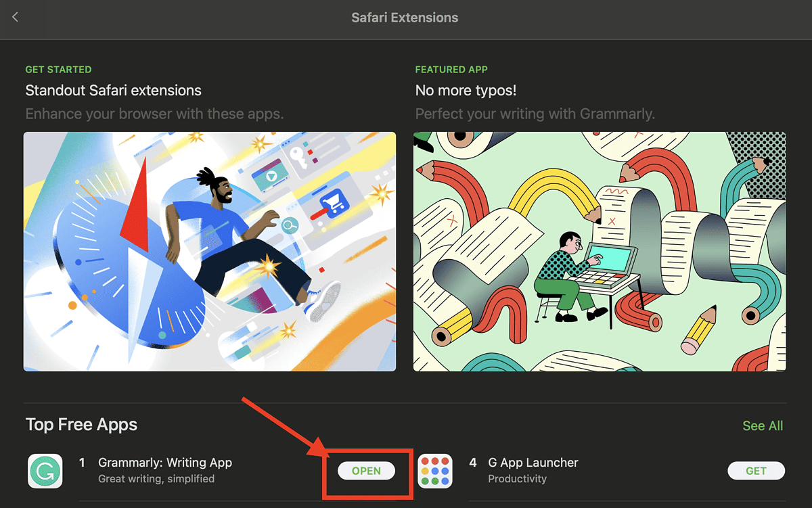Select the Grammarly: Writing App list entry
The width and height of the screenshot is (812, 508).
click(165, 463)
